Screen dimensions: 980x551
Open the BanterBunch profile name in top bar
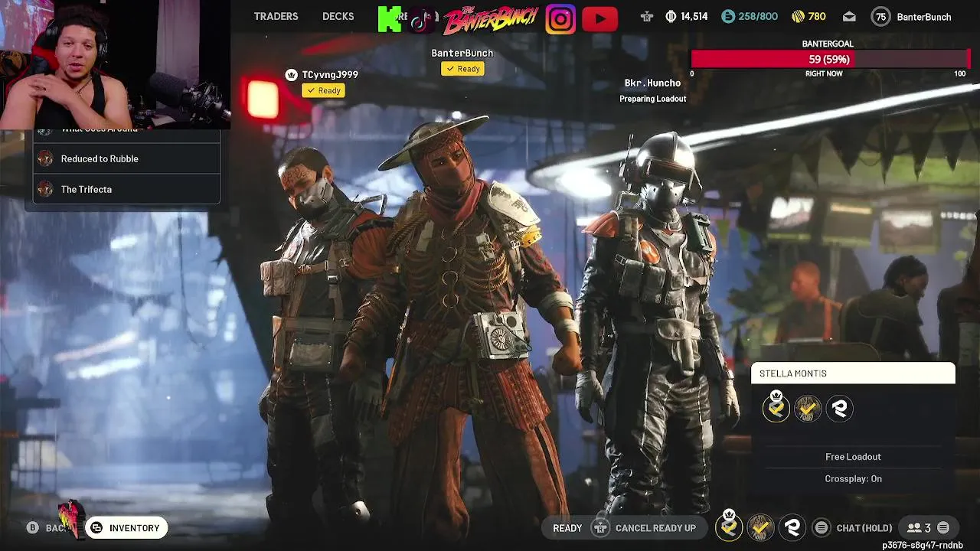point(924,17)
